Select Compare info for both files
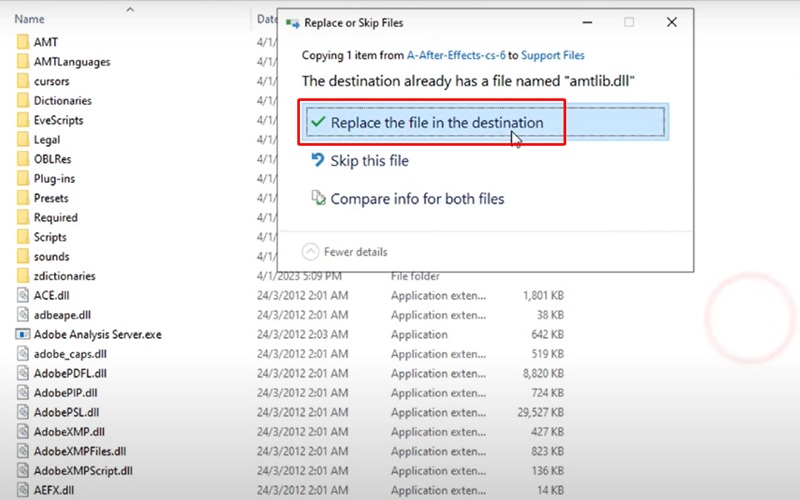The image size is (800, 500). point(408,198)
